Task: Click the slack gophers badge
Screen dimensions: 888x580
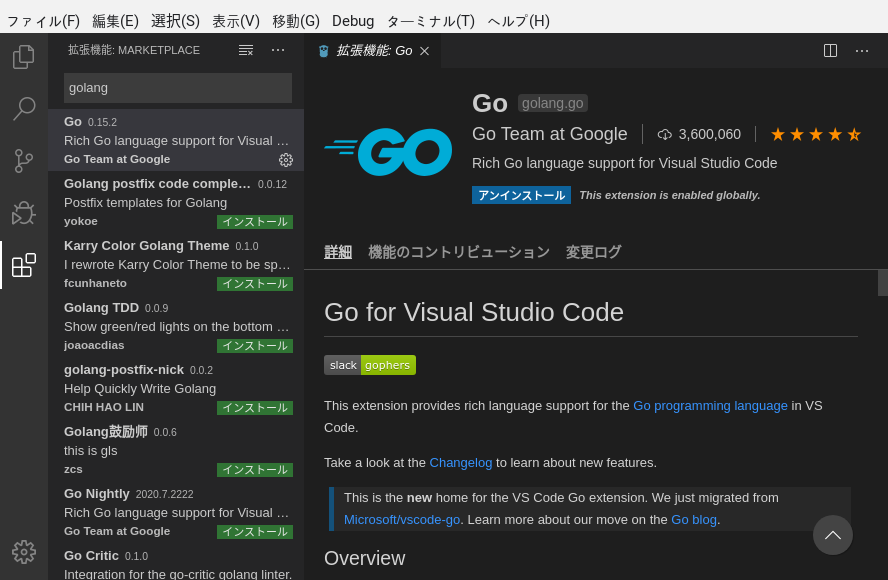Action: [x=370, y=365]
